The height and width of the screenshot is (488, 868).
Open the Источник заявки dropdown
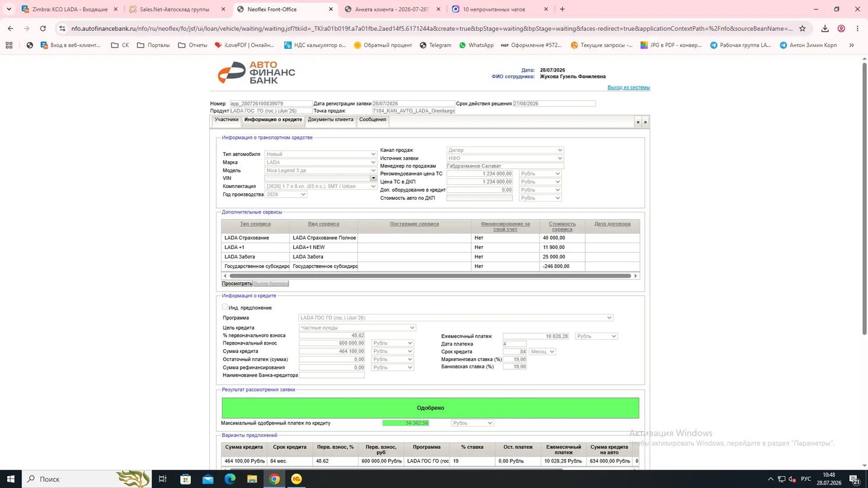(x=505, y=158)
